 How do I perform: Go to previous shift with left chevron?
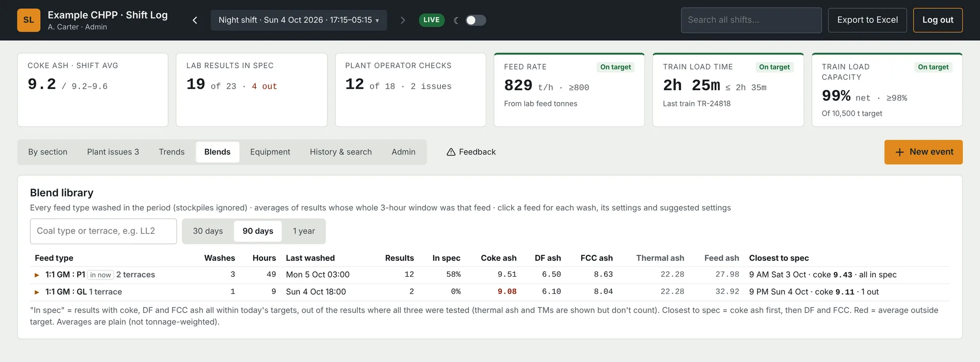(195, 20)
